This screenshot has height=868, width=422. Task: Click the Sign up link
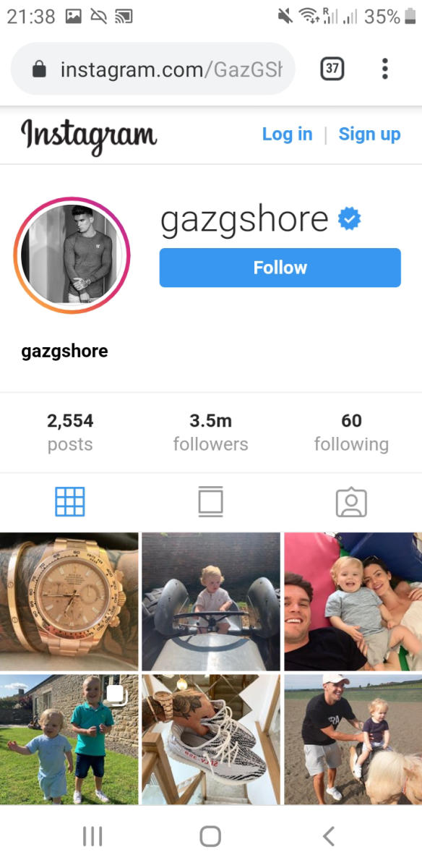(x=369, y=135)
